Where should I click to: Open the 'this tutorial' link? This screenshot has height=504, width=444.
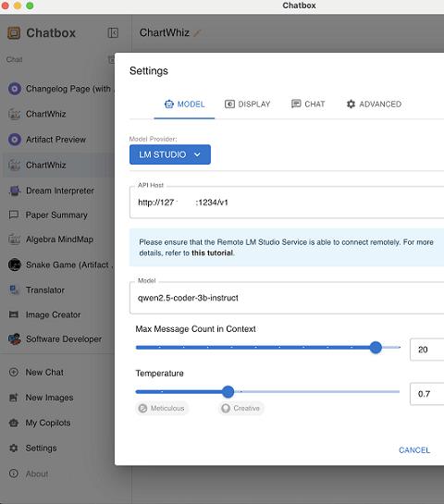(212, 253)
